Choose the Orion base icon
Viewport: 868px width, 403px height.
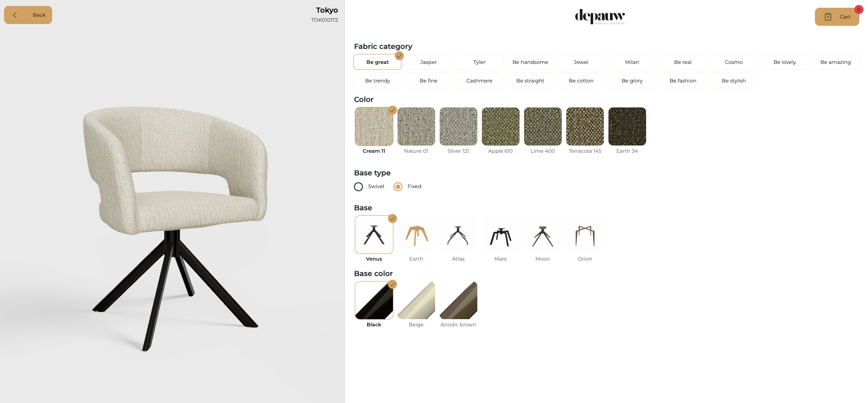[x=585, y=235]
